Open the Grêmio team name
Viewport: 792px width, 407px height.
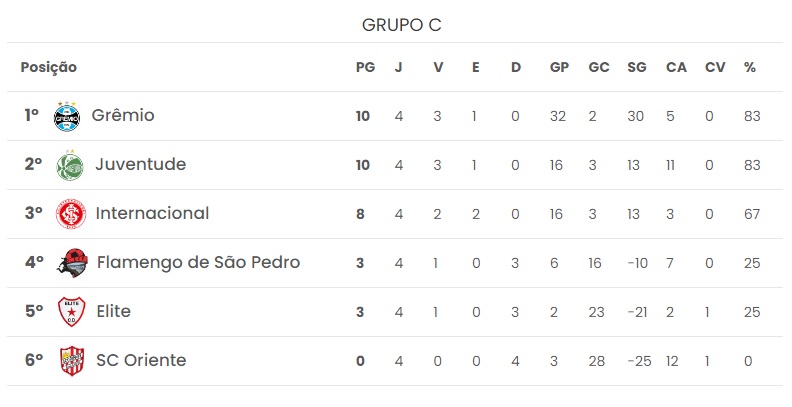pos(123,115)
